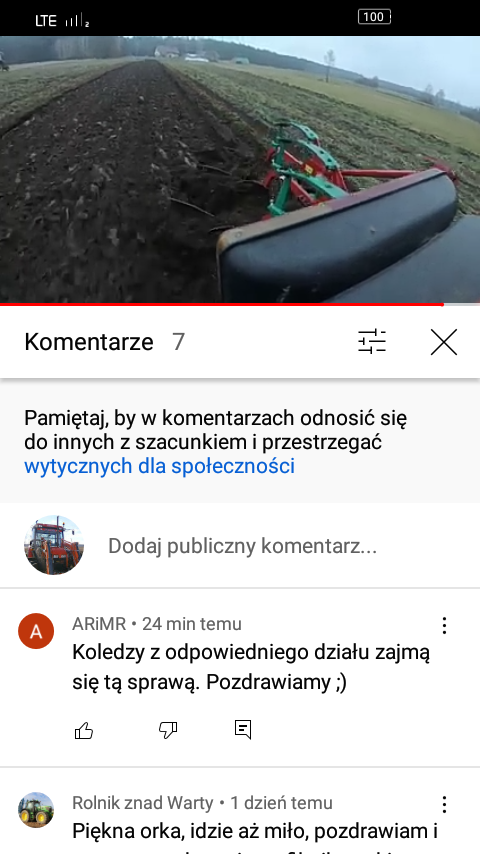This screenshot has width=480, height=854.
Task: Open options menu for Rolnik znad Warty comment
Action: [x=445, y=804]
